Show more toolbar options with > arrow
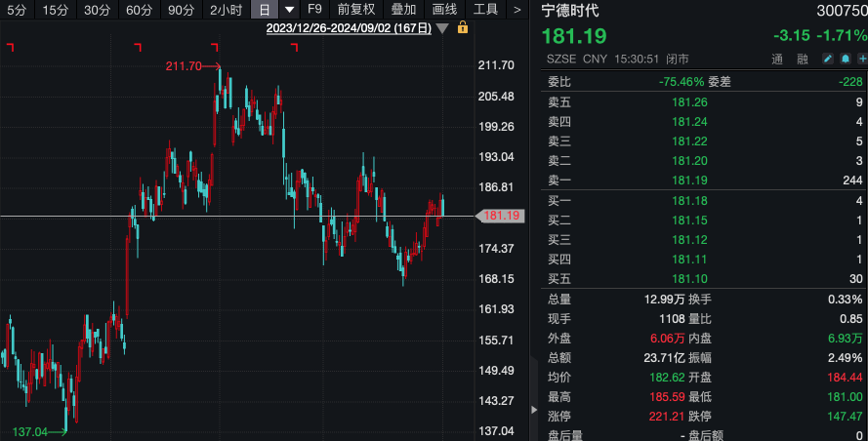Screen dimensions: 868x441 [x=517, y=10]
